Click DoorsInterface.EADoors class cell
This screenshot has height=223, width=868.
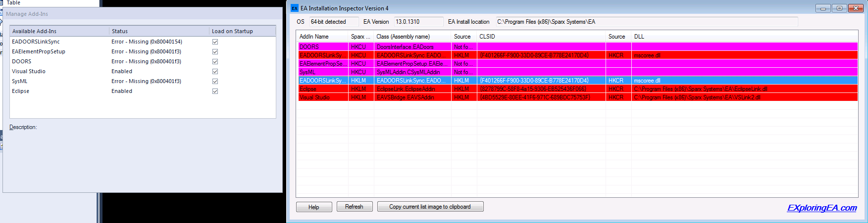point(405,47)
